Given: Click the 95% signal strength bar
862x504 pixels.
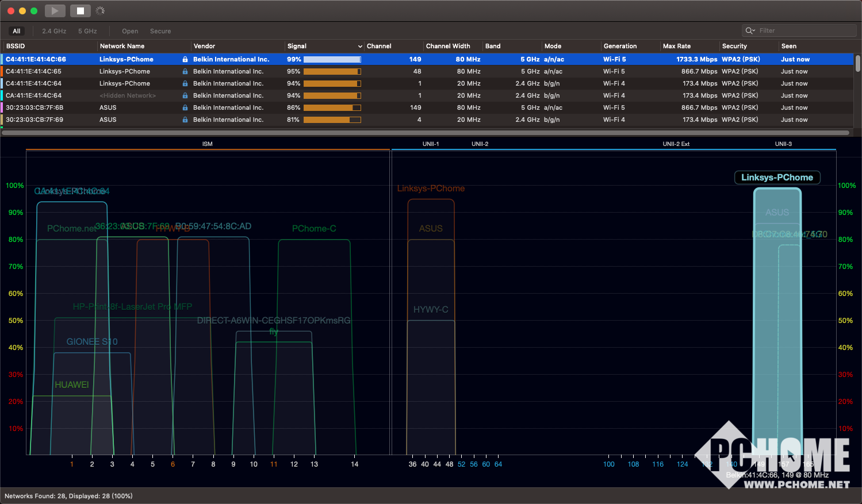Looking at the screenshot, I should (x=332, y=71).
